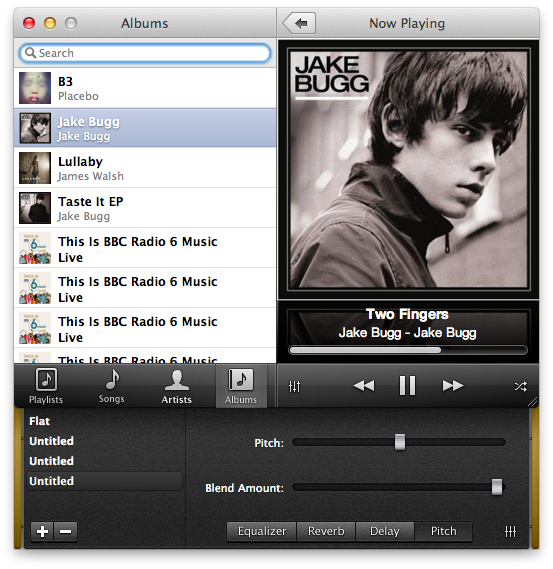The image size is (553, 569).
Task: Open the Delay effect tab
Action: (x=385, y=531)
